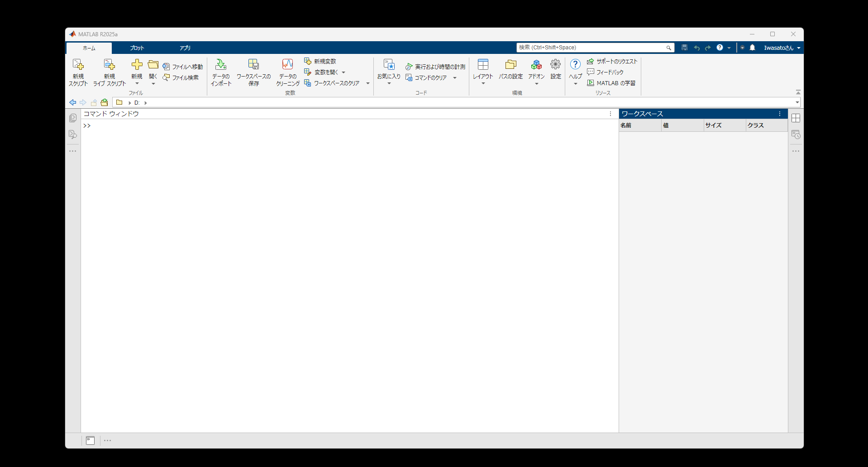Switch to the アプリ ribbon tab
This screenshot has width=868, height=467.
tap(185, 48)
